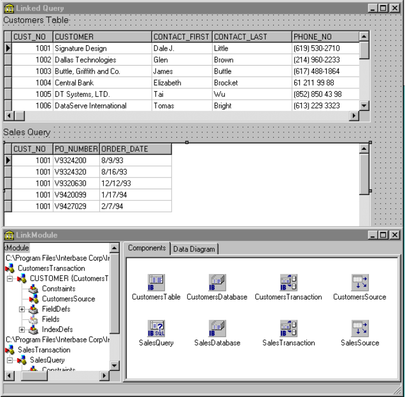Collapse the SalesQuery tree node
Viewport: 405px width, 397px height.
10,360
